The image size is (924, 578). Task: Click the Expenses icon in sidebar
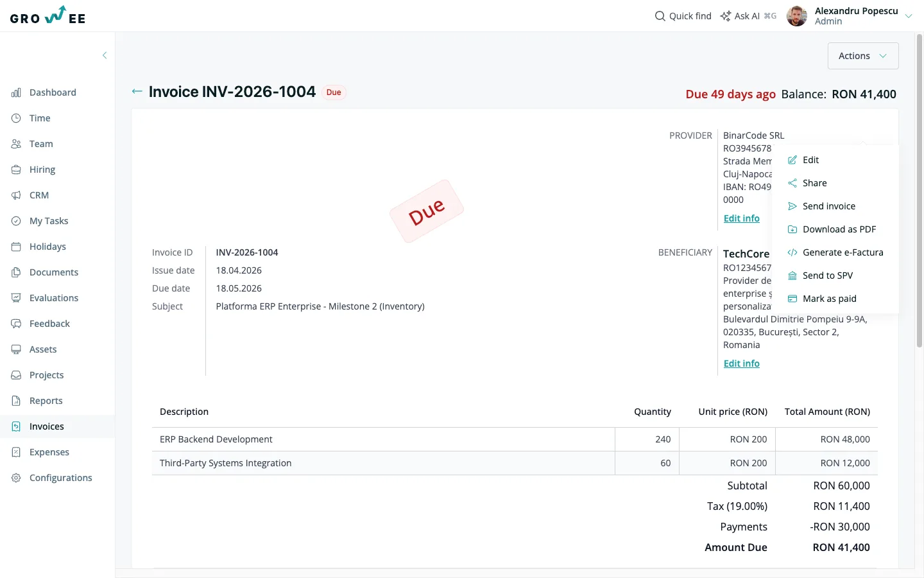tap(16, 452)
